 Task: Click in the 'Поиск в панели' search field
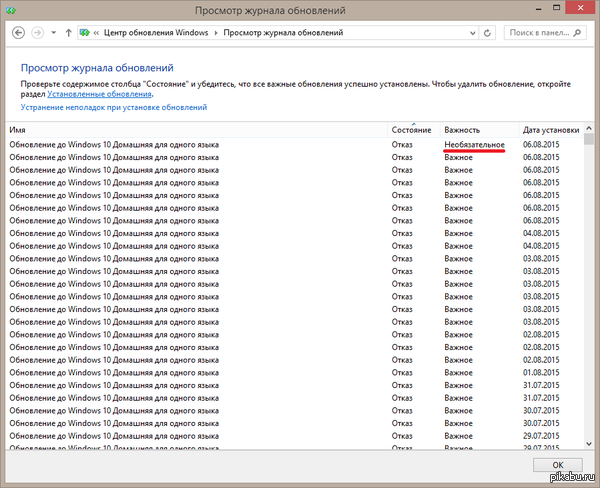coord(538,33)
